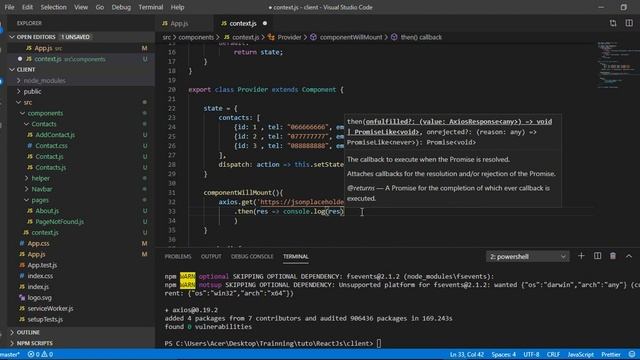Image resolution: width=640 pixels, height=360 pixels.
Task: Open the Edit menu
Action: [x=27, y=7]
